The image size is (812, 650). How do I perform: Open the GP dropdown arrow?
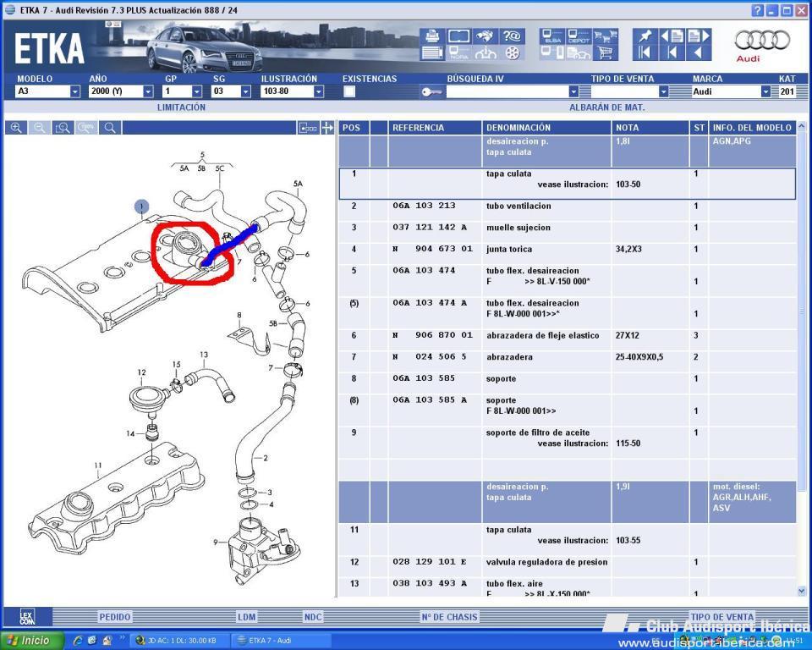[x=197, y=91]
